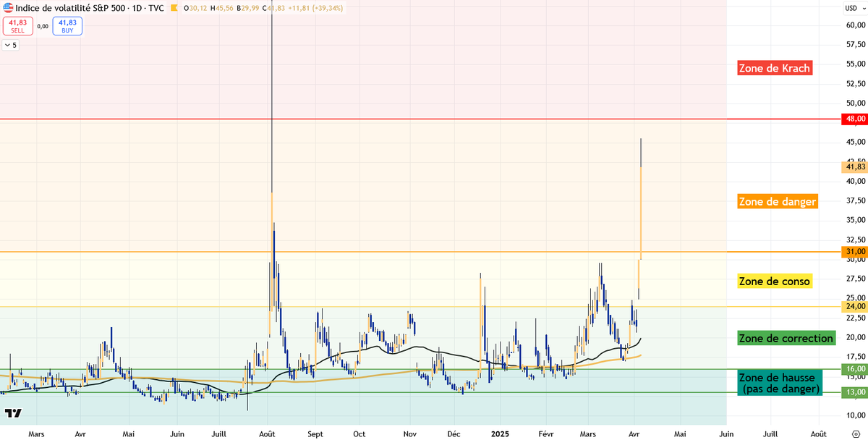The width and height of the screenshot is (868, 440).
Task: Click the SELL 41,83 button
Action: point(17,26)
